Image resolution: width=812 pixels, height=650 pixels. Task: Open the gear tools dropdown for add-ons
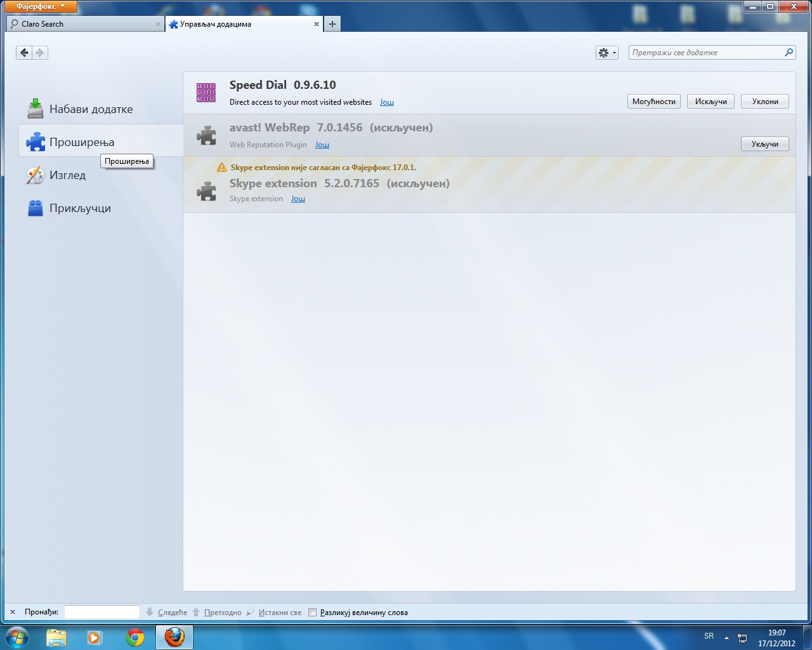(x=607, y=53)
